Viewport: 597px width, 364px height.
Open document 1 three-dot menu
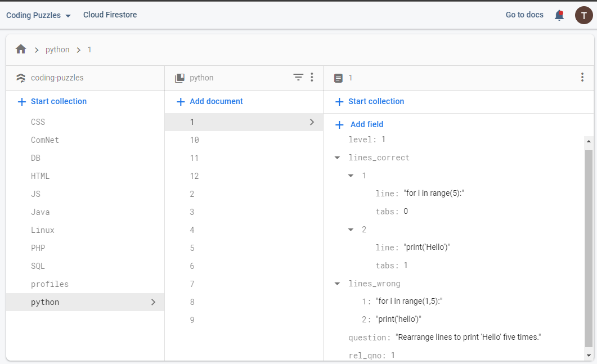coord(582,78)
